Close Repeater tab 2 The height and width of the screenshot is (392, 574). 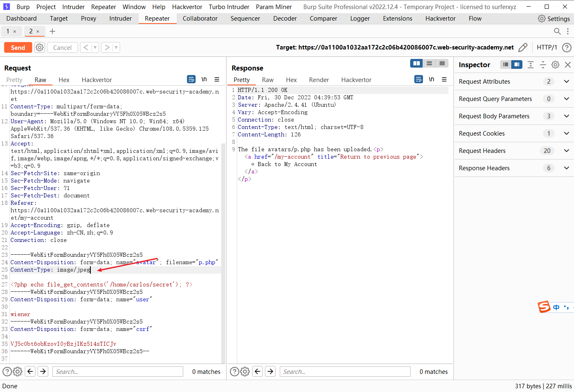pyautogui.click(x=38, y=31)
